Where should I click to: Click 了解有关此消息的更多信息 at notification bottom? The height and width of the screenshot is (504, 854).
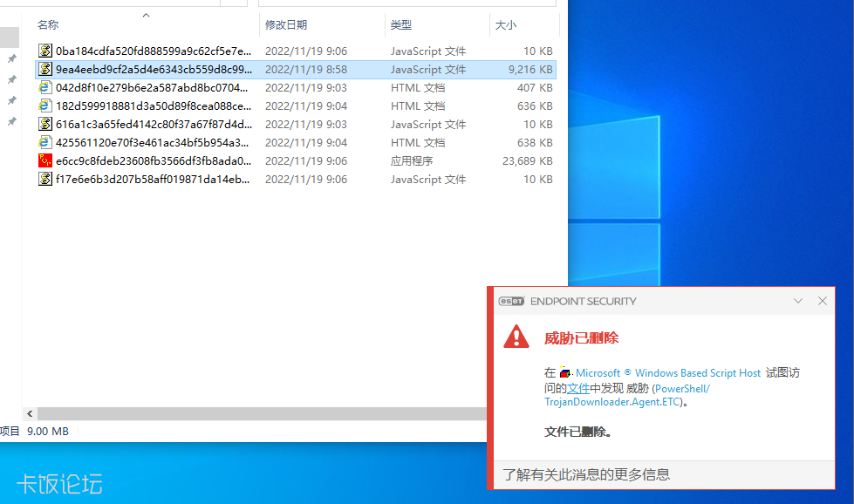pos(586,474)
